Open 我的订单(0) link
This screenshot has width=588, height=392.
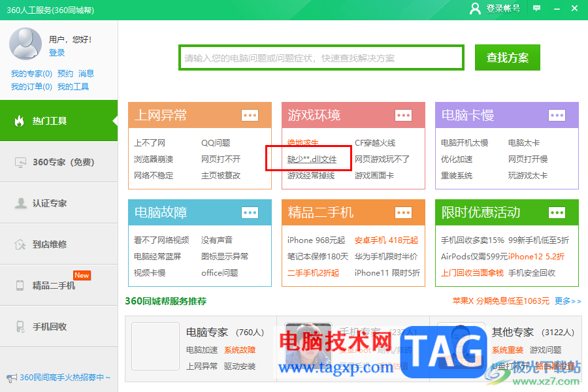coord(31,87)
